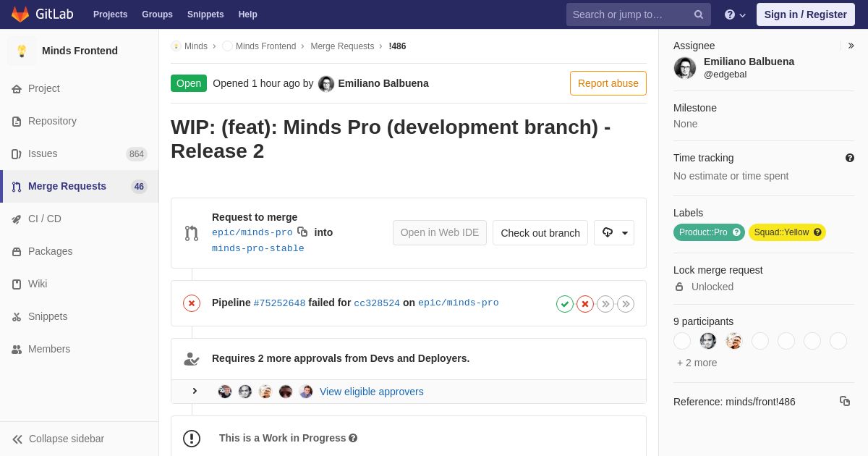Screen dimensions: 868x456
Task: Open failed pipeline stage red cross
Action: [x=585, y=304]
